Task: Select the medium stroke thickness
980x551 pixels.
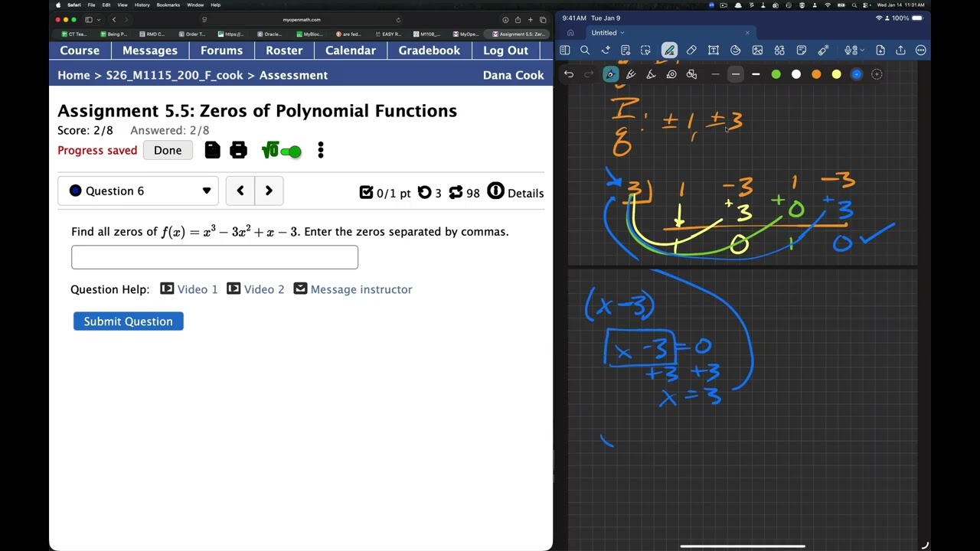Action: (736, 74)
